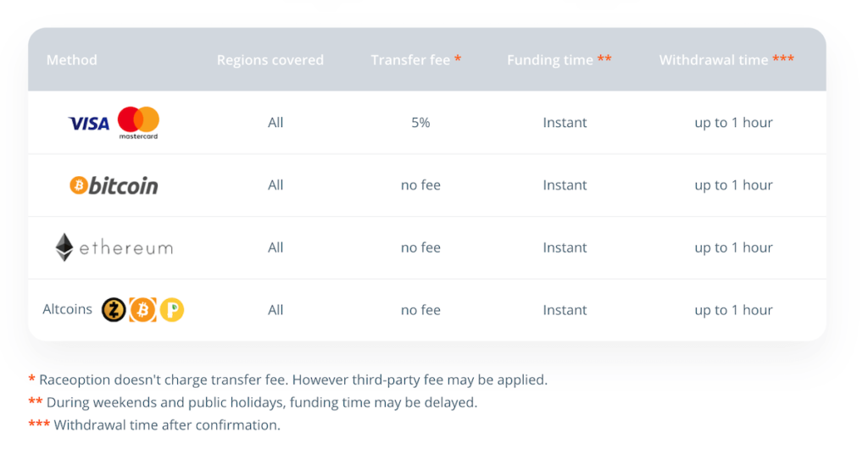Image resolution: width=868 pixels, height=471 pixels.
Task: Click the Mastercard logo
Action: (x=138, y=122)
